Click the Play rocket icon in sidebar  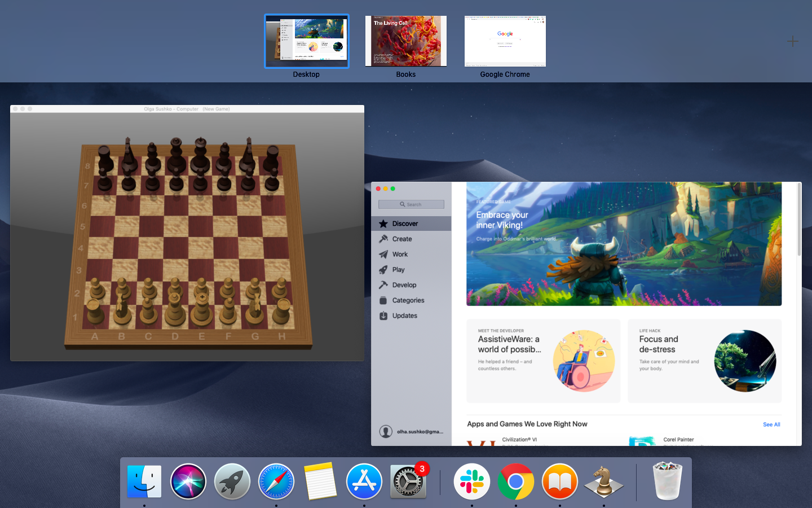tap(383, 270)
